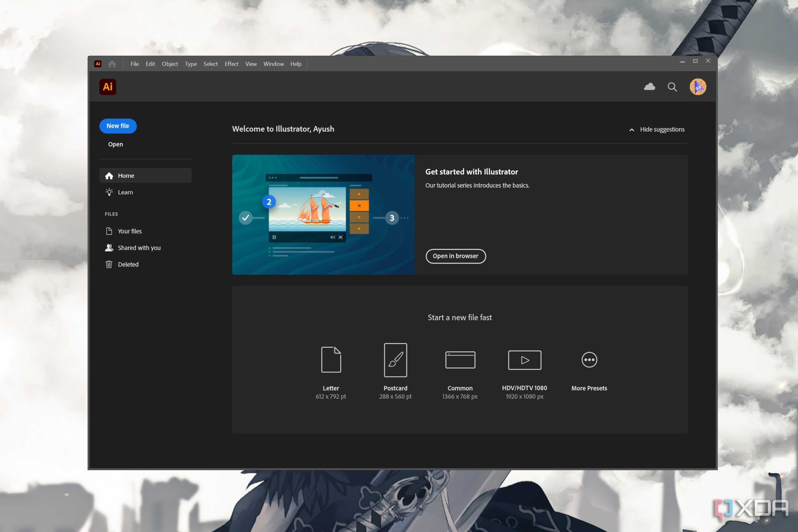Open the File menu
This screenshot has height=532, width=798.
tap(135, 64)
